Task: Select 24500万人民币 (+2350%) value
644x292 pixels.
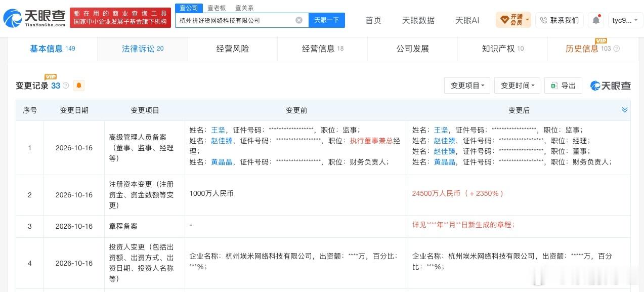Action: click(x=458, y=193)
